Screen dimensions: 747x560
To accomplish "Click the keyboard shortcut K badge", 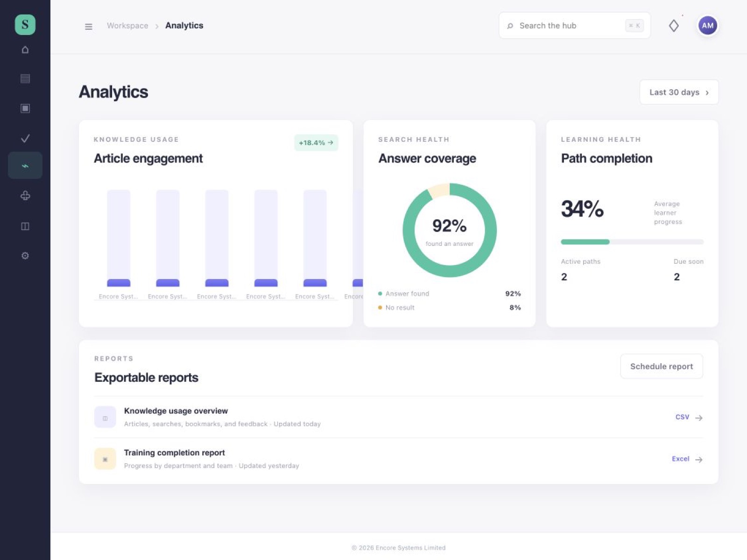I will point(634,26).
